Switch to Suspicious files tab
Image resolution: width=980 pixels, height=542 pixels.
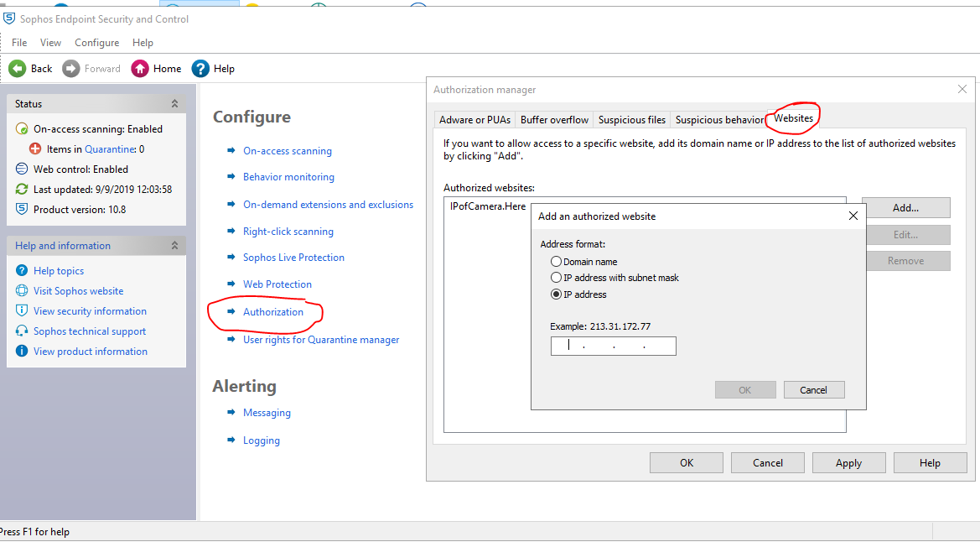coord(632,119)
